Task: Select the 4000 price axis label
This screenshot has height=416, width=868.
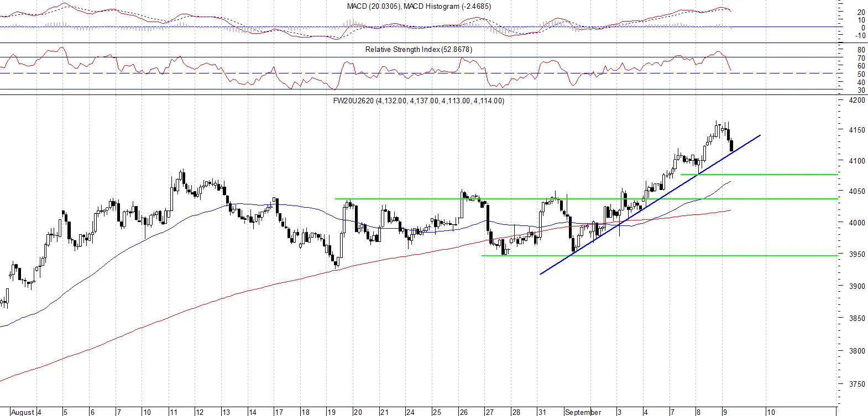Action: click(x=857, y=223)
